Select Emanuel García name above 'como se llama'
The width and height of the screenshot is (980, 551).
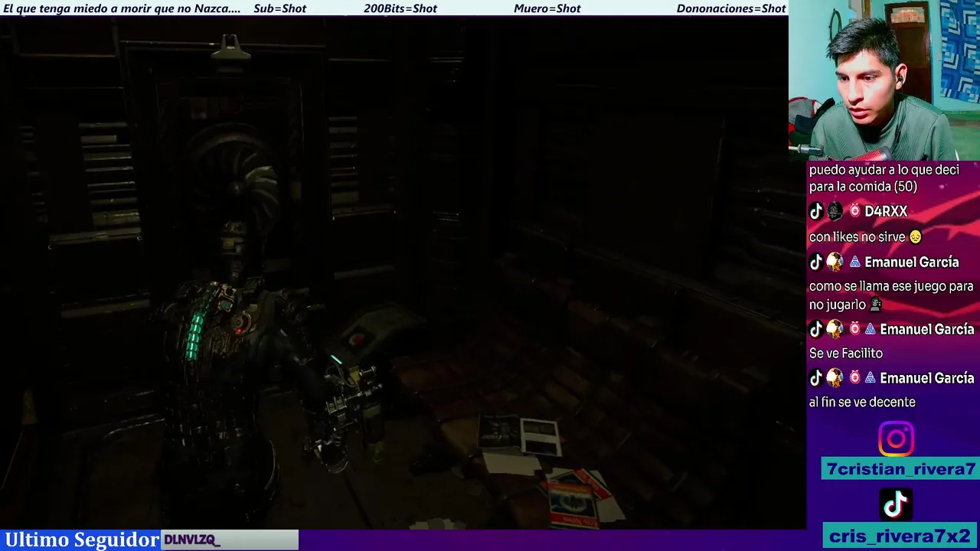pyautogui.click(x=911, y=262)
